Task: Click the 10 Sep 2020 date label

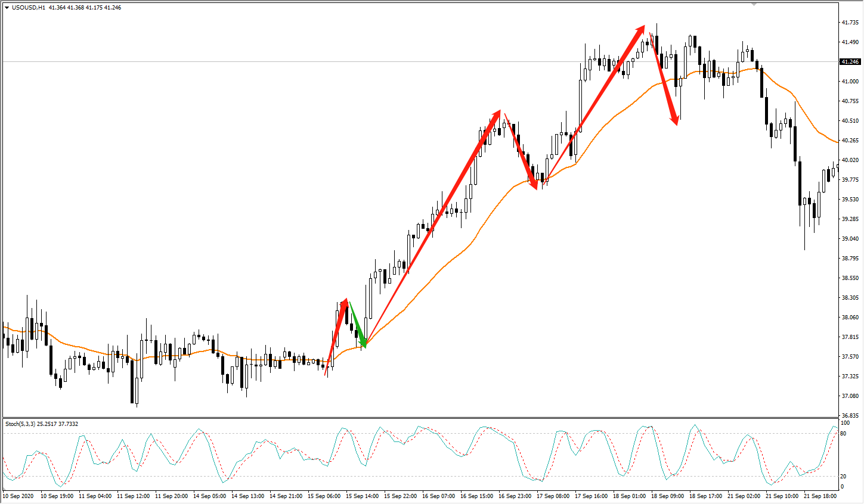Action: pos(18,496)
